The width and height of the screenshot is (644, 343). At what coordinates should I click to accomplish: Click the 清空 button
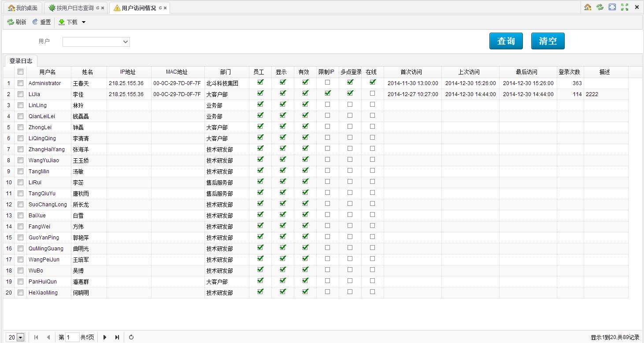click(548, 41)
